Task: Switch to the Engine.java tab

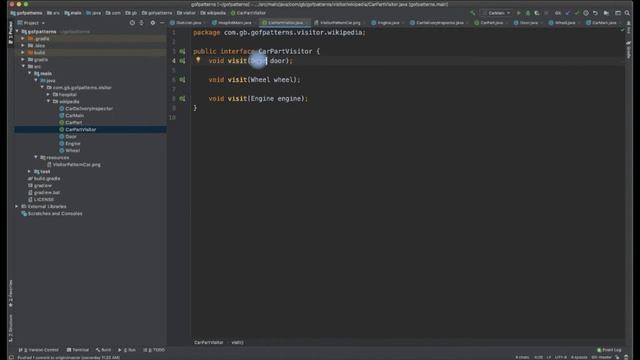Action: point(387,23)
